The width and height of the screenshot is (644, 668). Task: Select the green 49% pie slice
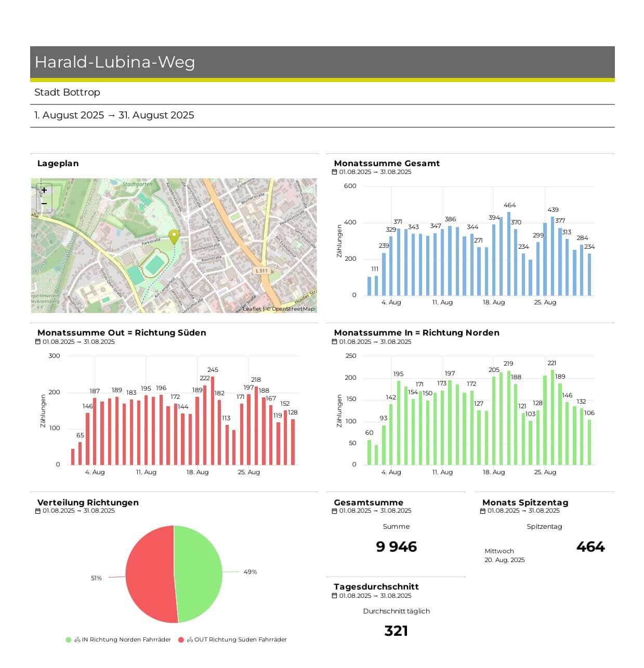tap(200, 574)
